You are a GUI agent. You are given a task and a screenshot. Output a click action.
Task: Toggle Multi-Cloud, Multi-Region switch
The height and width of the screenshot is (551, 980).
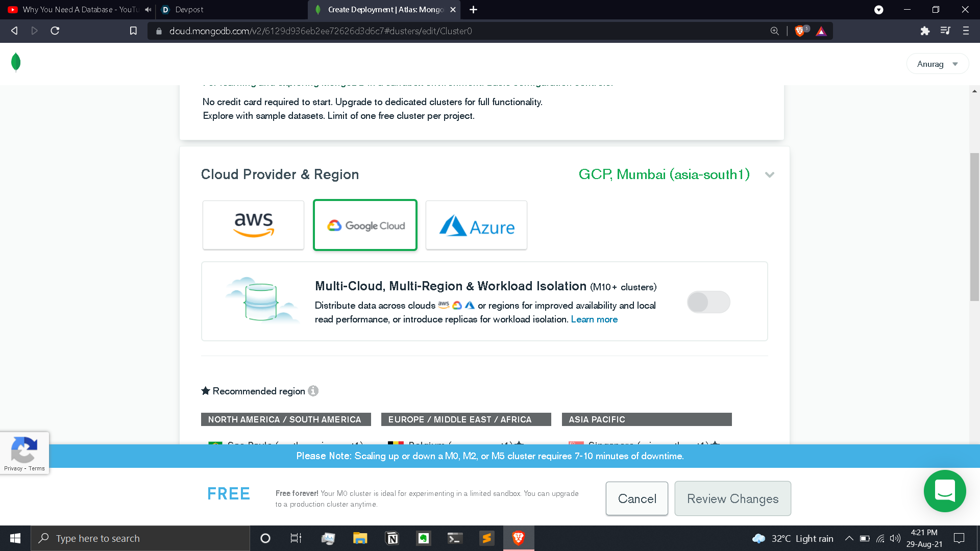click(x=708, y=302)
